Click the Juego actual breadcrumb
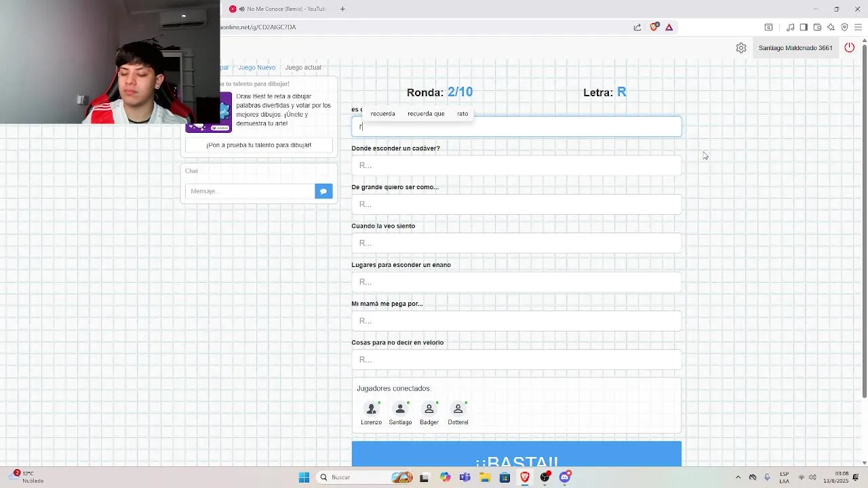The image size is (868, 488). pos(303,68)
